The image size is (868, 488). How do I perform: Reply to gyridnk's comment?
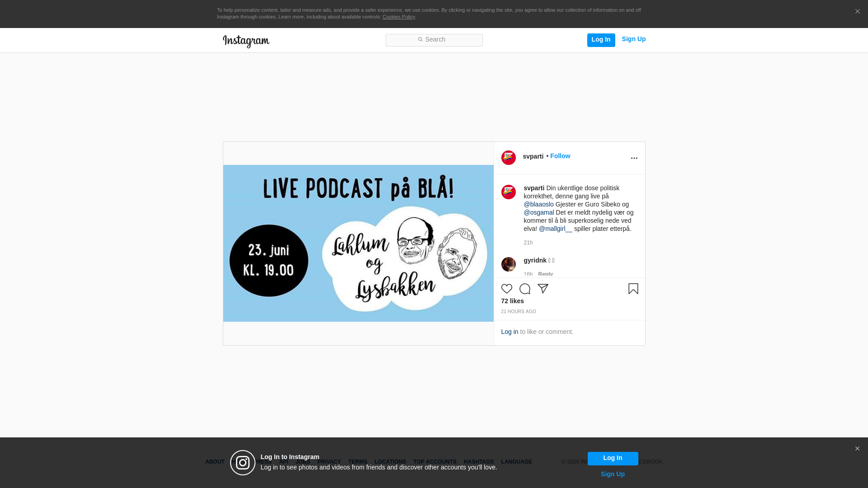(545, 274)
